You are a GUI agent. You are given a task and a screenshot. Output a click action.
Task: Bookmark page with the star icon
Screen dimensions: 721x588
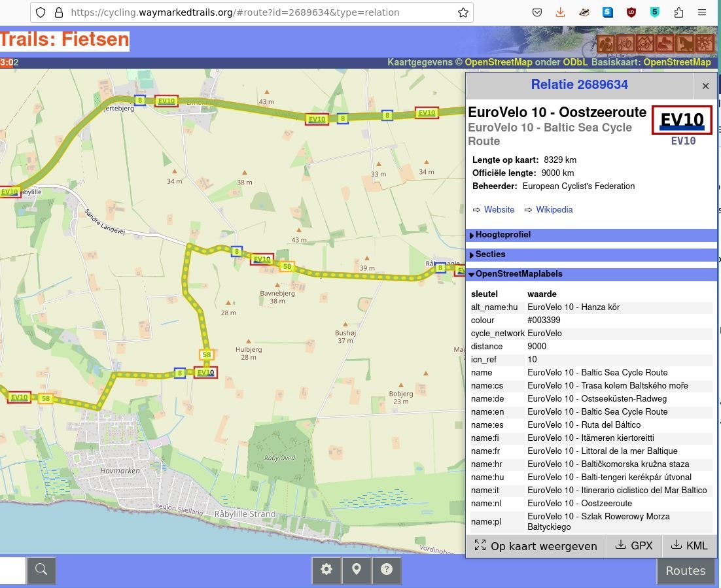[463, 12]
